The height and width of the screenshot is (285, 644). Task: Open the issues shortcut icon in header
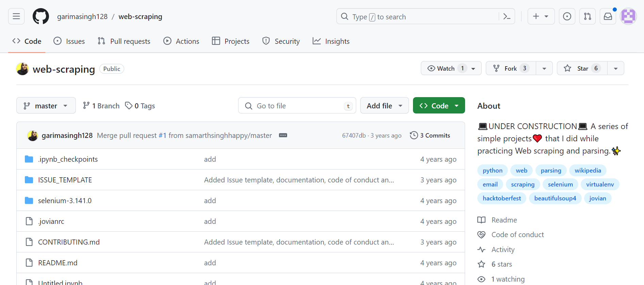click(567, 16)
